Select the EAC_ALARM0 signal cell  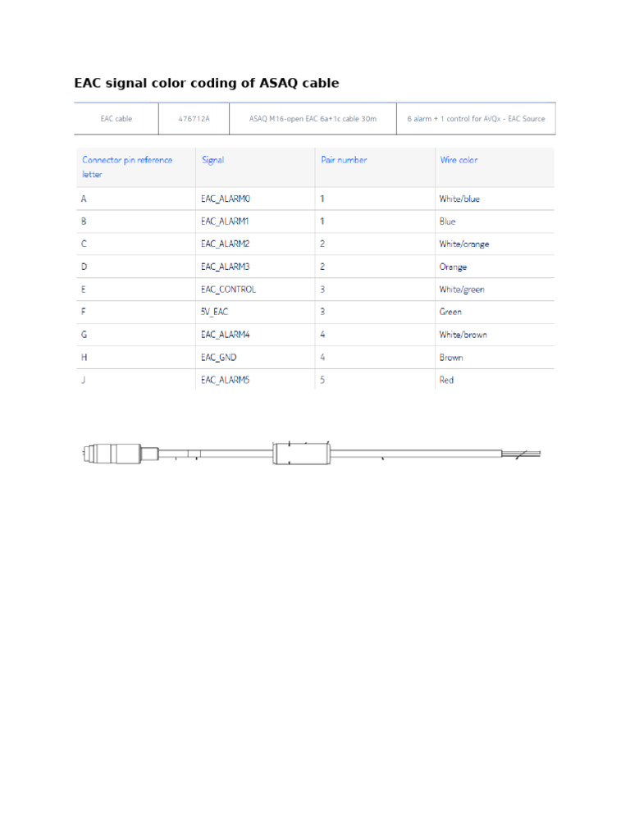pos(225,199)
